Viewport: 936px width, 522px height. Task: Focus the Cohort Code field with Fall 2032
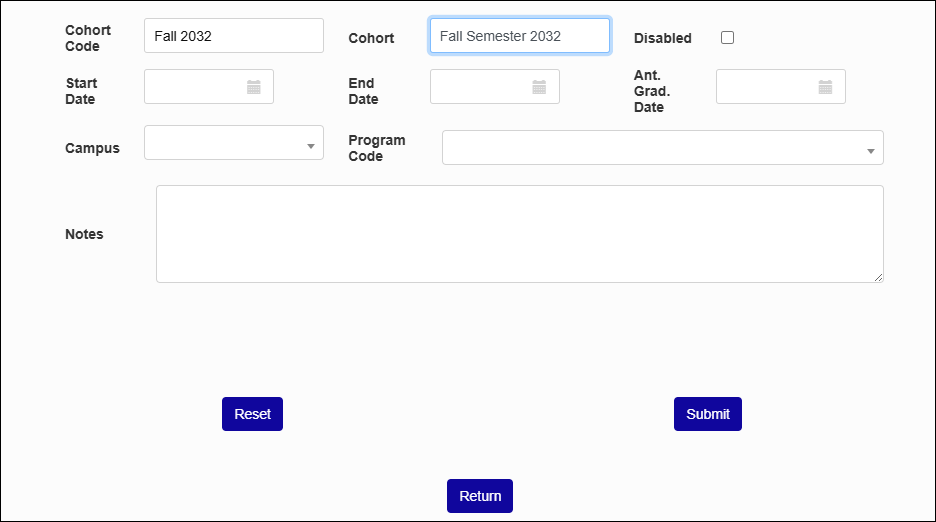[234, 36]
